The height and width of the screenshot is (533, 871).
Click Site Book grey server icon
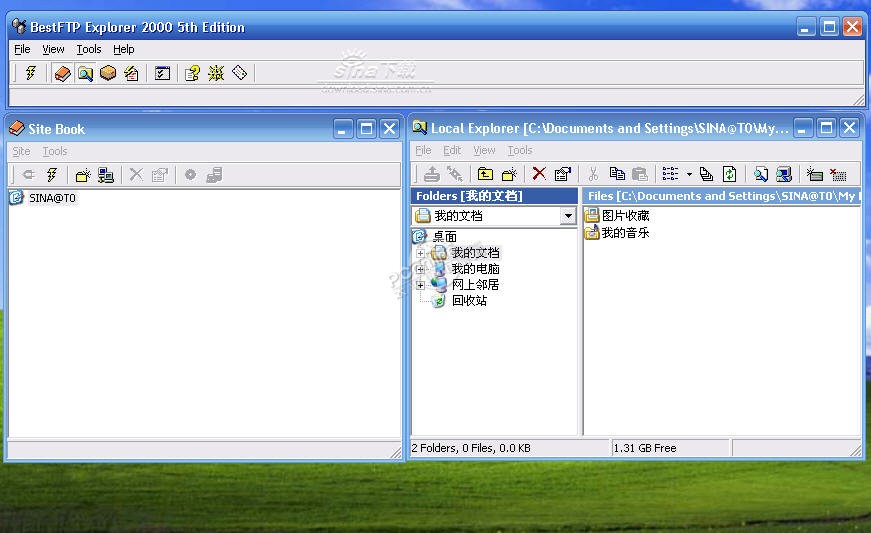tap(214, 175)
